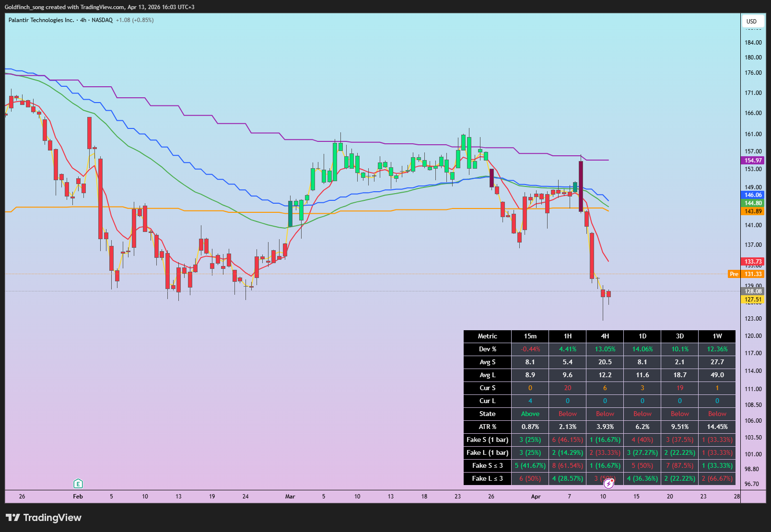Viewport: 771px width, 532px height.
Task: Click the -0.44% deviation cell
Action: click(530, 349)
